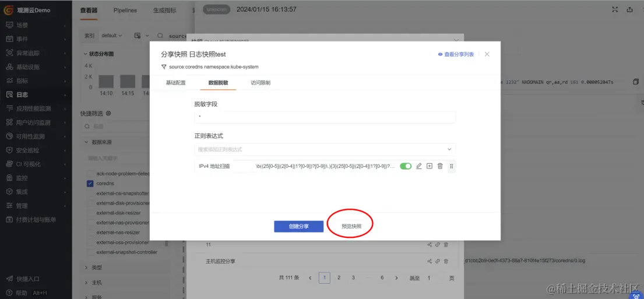Open the 正则表达式 search dropdown
Screen dimensions: 644x299
[325, 149]
